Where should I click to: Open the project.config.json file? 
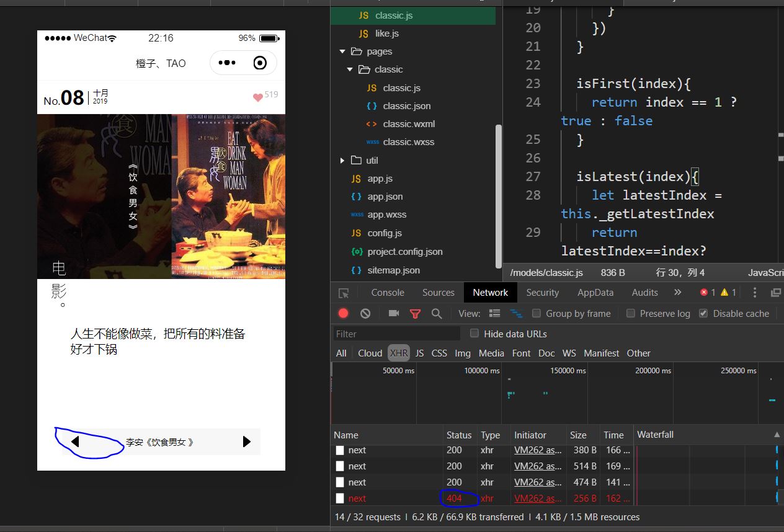405,251
